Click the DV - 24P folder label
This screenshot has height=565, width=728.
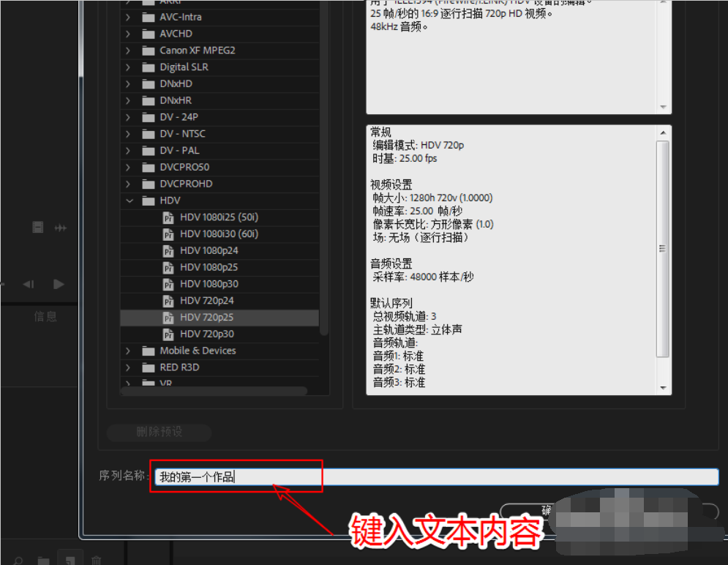179,117
